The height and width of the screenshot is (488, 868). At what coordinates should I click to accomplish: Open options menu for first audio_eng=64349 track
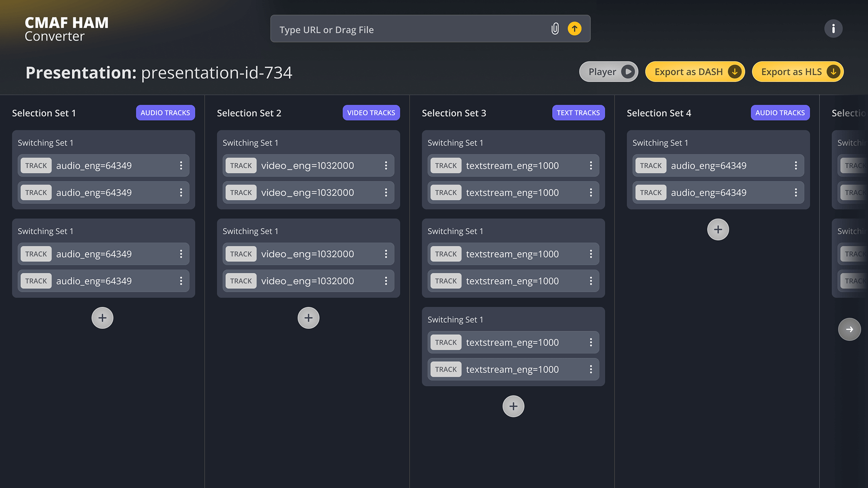[181, 165]
